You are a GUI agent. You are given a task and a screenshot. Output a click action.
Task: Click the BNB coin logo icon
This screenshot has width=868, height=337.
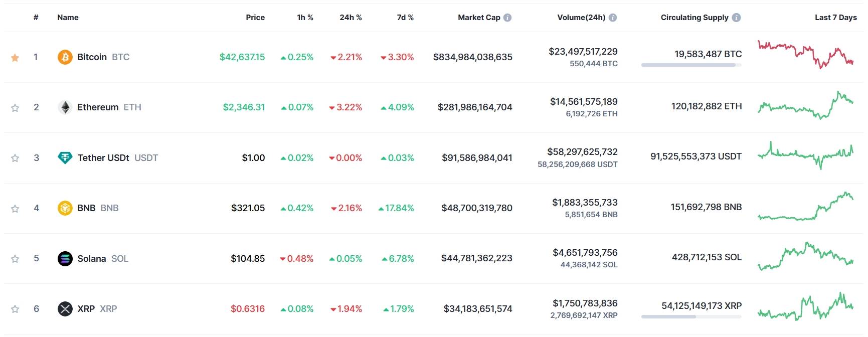[x=65, y=208]
